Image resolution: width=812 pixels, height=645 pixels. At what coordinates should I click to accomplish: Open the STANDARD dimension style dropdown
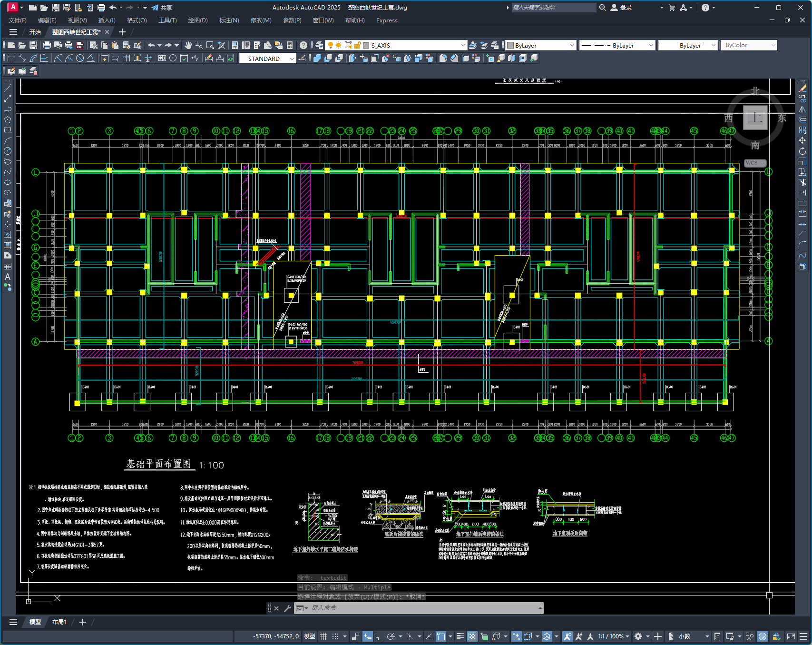click(267, 59)
